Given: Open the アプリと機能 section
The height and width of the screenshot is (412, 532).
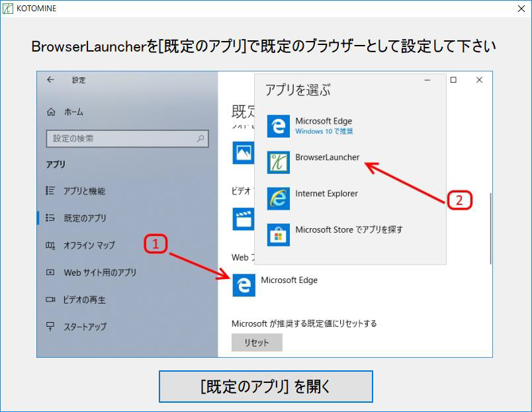Looking at the screenshot, I should 84,191.
